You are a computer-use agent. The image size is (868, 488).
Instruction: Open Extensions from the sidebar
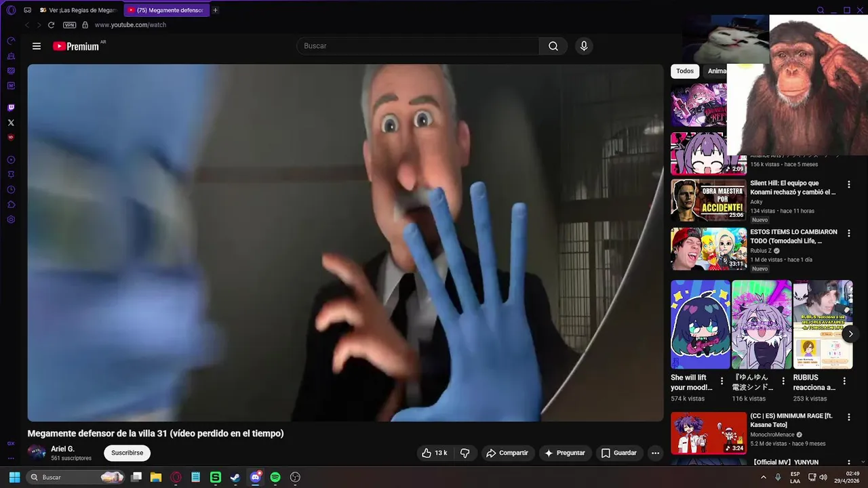coord(11,205)
